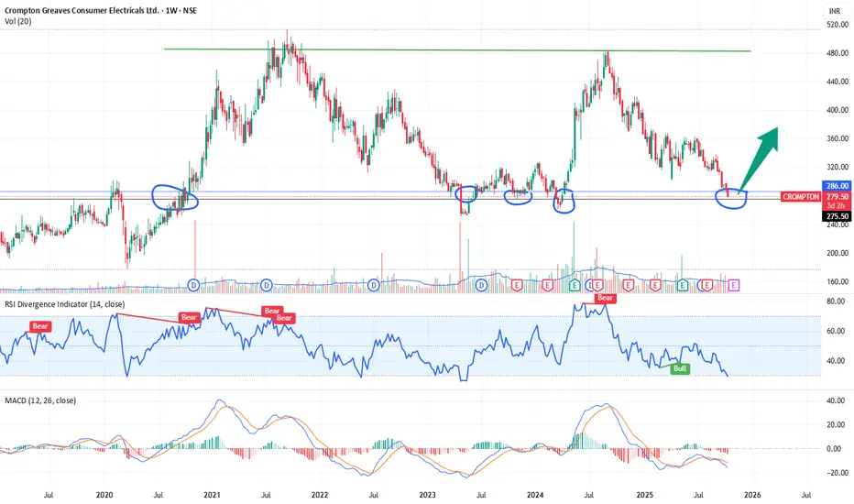Open the dividend D marker from late 2020
The image size is (854, 504).
(194, 285)
